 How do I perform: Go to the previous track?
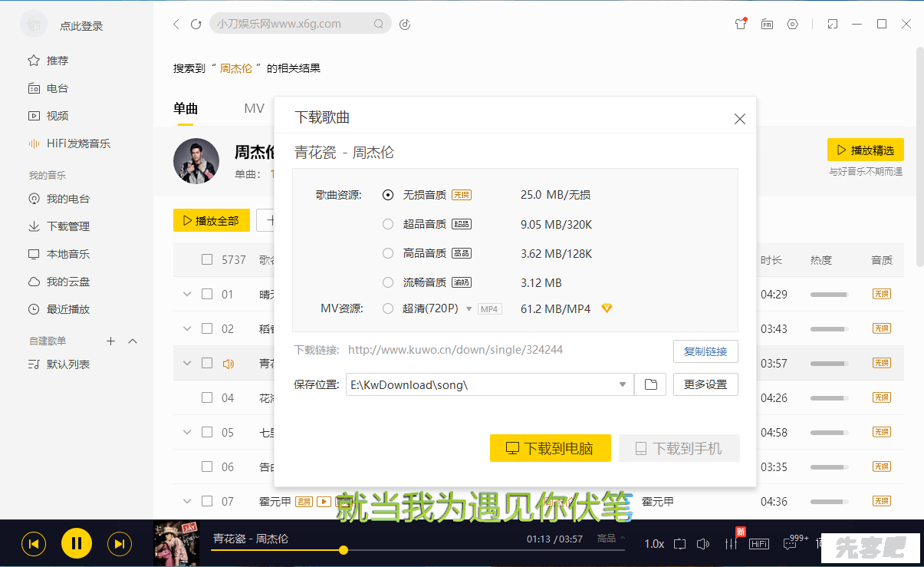34,544
